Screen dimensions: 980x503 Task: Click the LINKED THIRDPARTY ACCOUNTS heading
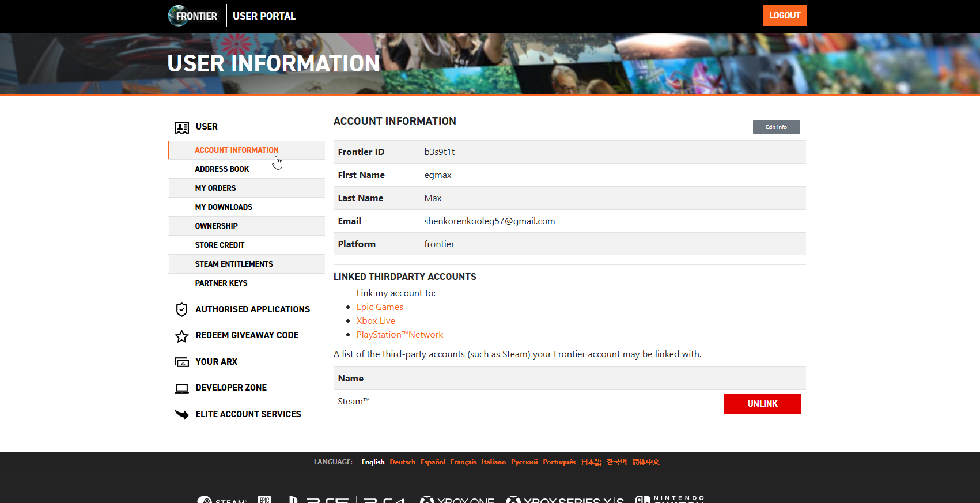[x=405, y=277]
